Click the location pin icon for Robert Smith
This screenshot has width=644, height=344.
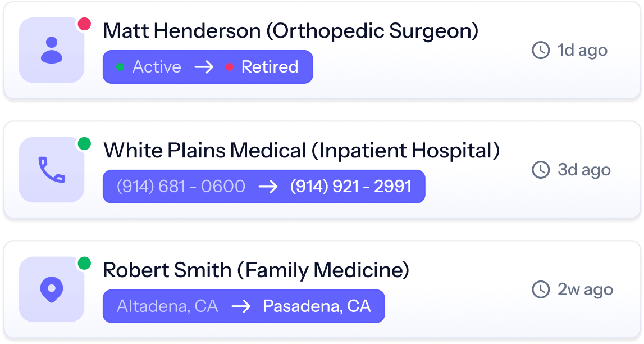pyautogui.click(x=52, y=289)
